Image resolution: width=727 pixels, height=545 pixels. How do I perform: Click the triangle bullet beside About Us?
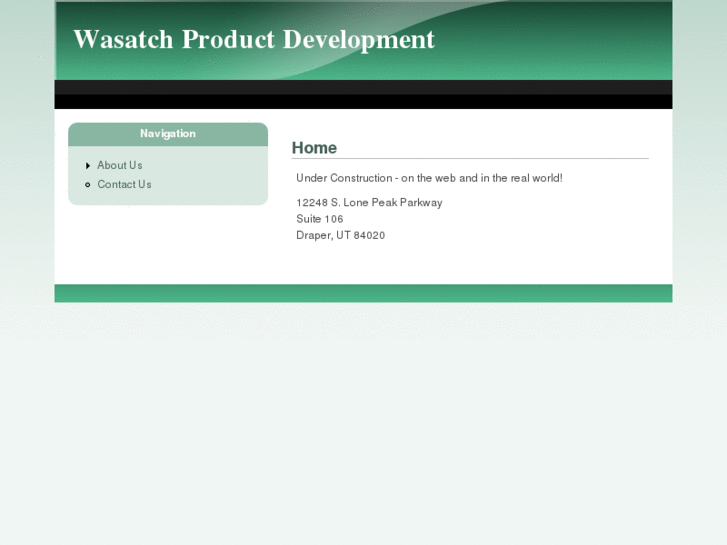[88, 166]
